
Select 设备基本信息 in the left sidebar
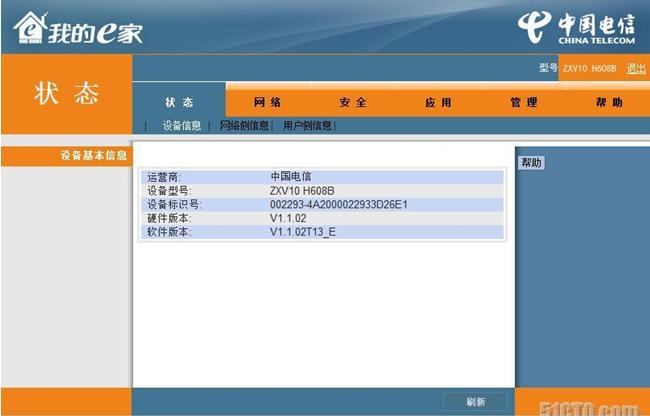point(93,156)
